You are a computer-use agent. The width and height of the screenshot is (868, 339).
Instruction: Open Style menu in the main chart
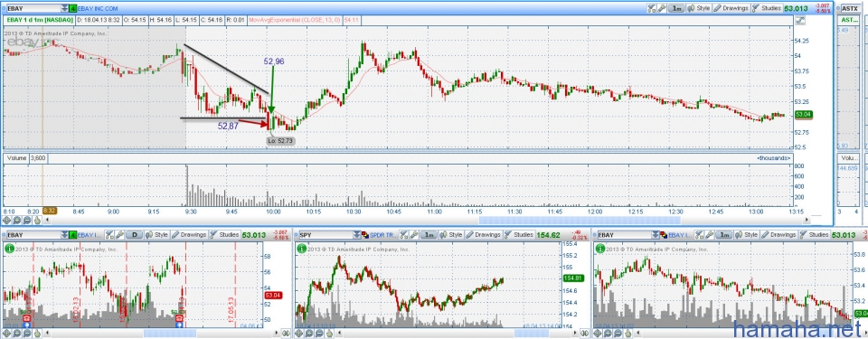pos(699,8)
